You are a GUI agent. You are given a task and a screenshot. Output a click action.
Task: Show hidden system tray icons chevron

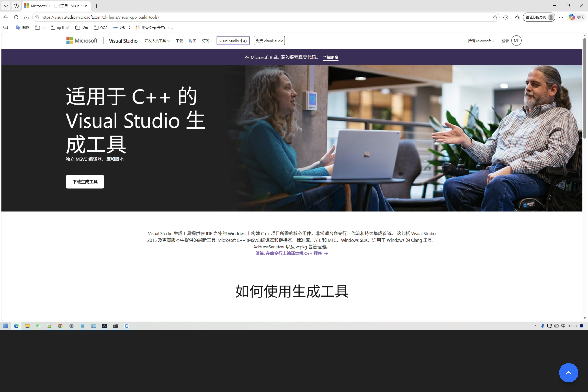pos(535,326)
